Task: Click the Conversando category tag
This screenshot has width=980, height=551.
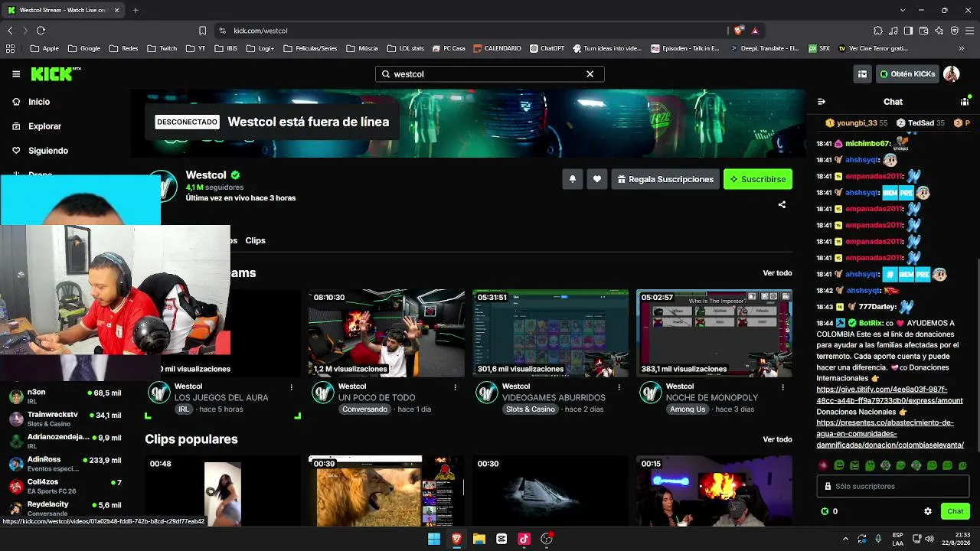Action: (364, 409)
